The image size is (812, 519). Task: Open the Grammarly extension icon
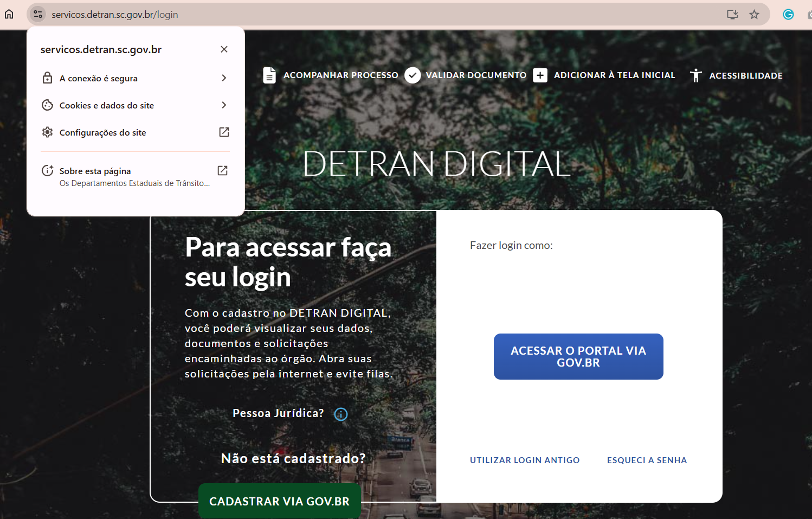[x=788, y=15]
